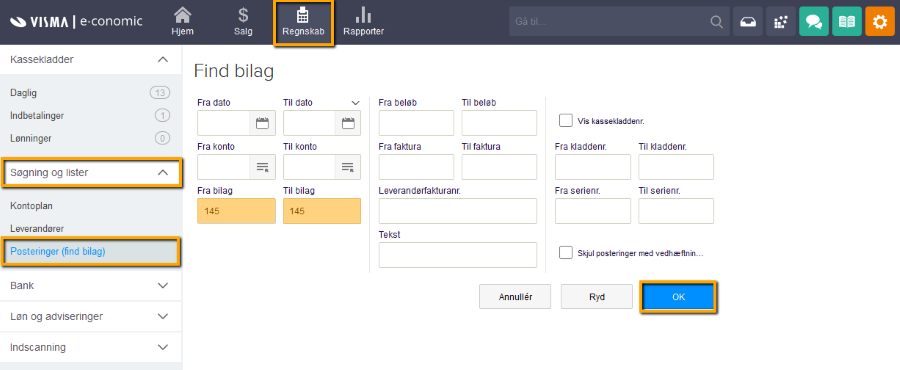The height and width of the screenshot is (370, 900).
Task: Click into the Tekst input field
Action: (x=457, y=255)
